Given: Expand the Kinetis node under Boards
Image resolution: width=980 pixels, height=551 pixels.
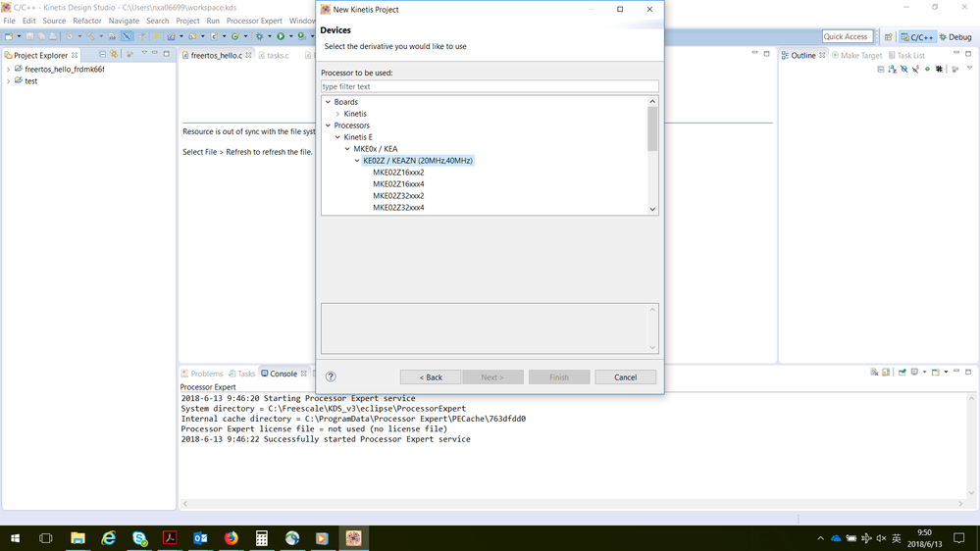Looking at the screenshot, I should pos(338,114).
